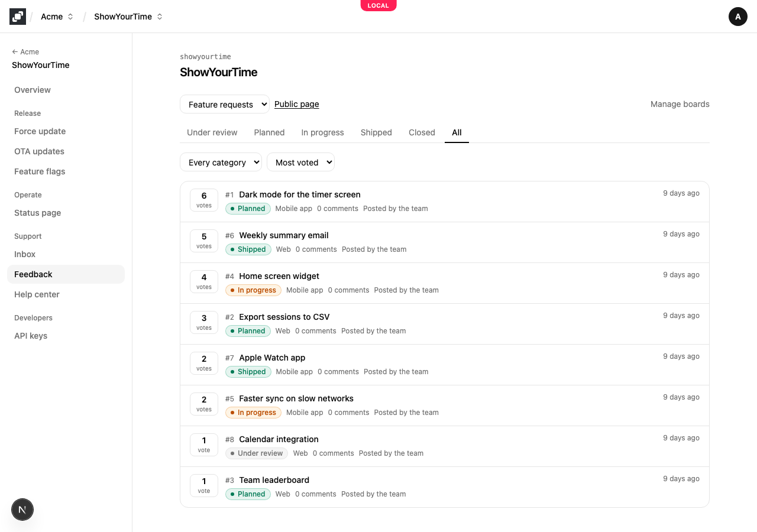The height and width of the screenshot is (532, 757).
Task: Upvote the Apple Watch app request
Action: click(x=204, y=363)
